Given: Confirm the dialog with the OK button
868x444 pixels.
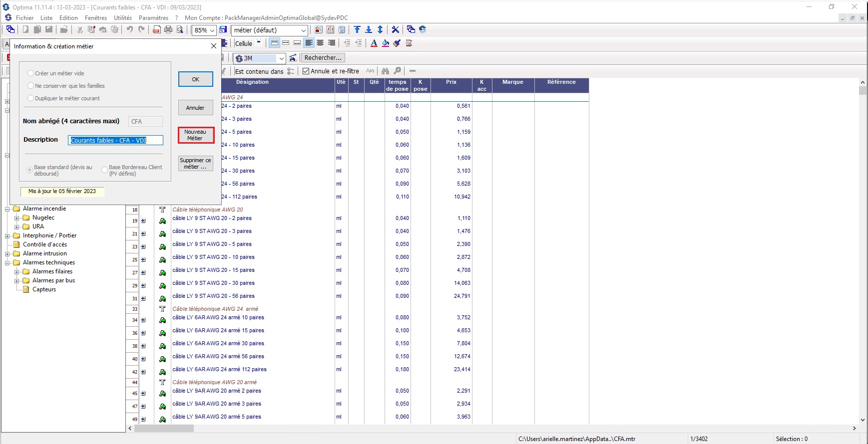Looking at the screenshot, I should pos(196,79).
